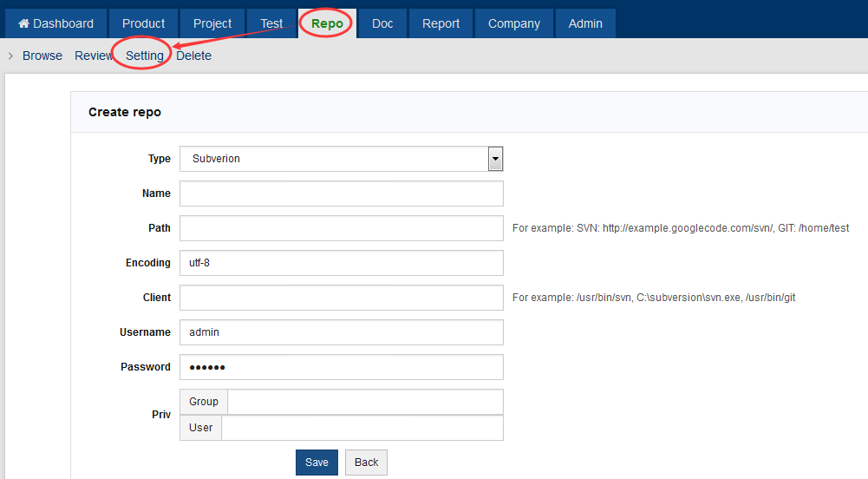Image resolution: width=868 pixels, height=479 pixels.
Task: Click the Back button
Action: coord(366,463)
